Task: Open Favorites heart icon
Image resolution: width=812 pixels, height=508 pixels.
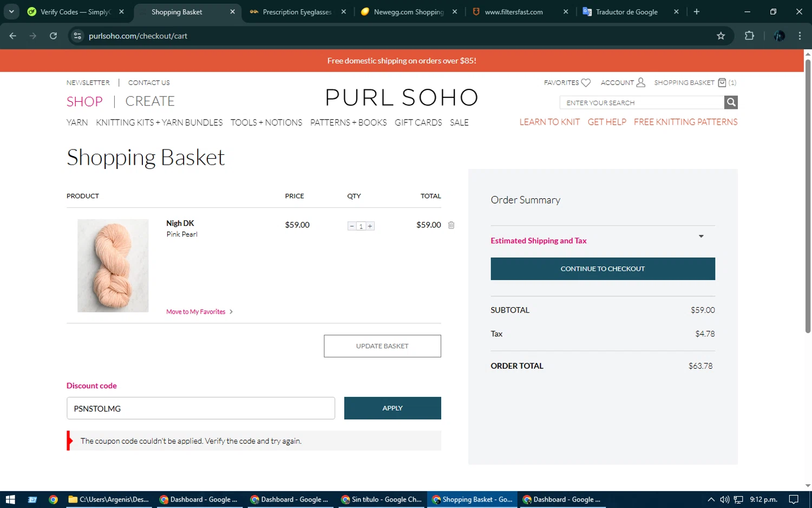Action: (x=586, y=83)
